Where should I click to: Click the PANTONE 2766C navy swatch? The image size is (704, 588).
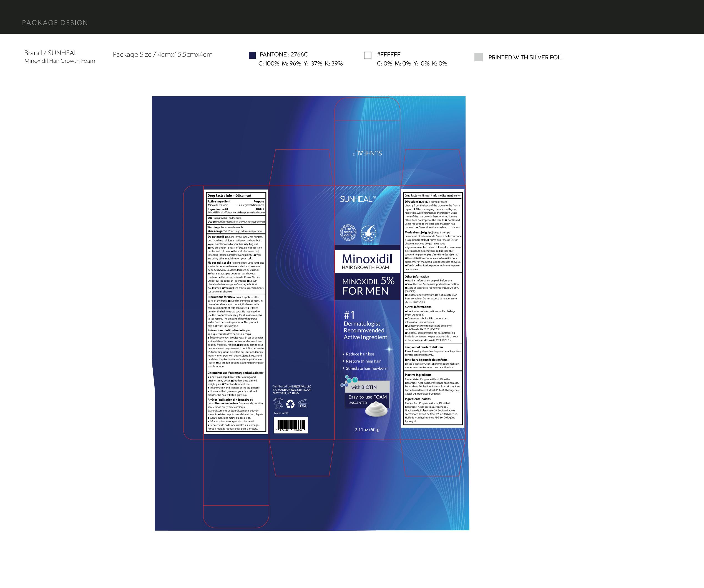point(252,55)
